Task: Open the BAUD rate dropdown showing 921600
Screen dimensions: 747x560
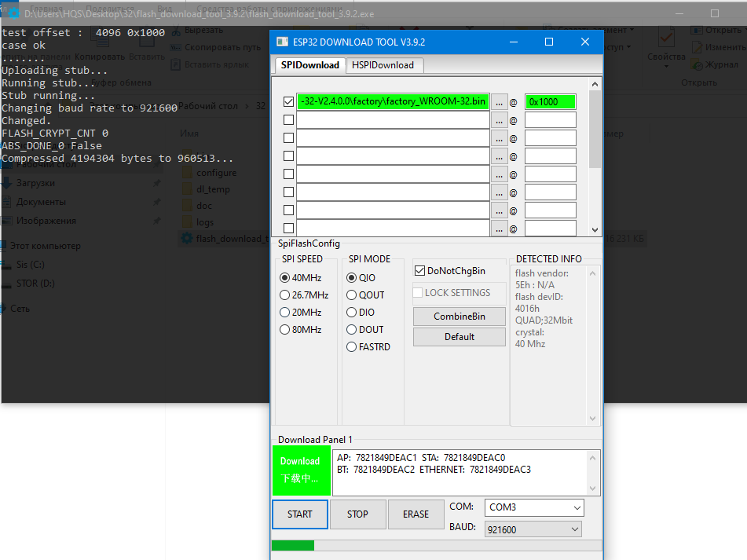Action: tap(533, 529)
